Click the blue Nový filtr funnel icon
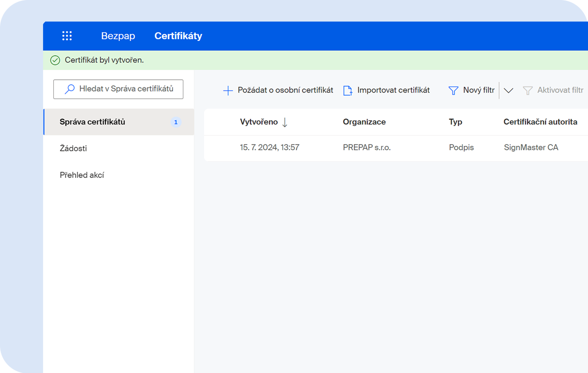Viewport: 588px width, 373px height. pos(453,90)
